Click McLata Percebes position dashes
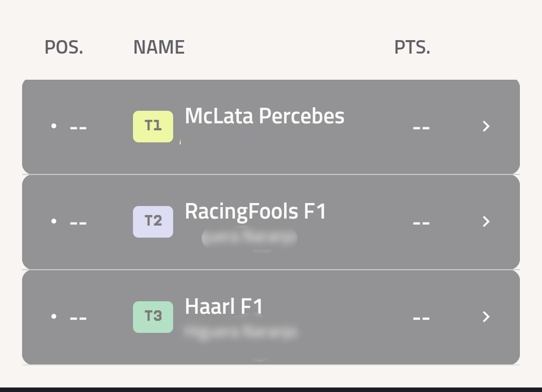This screenshot has height=392, width=542. click(78, 127)
